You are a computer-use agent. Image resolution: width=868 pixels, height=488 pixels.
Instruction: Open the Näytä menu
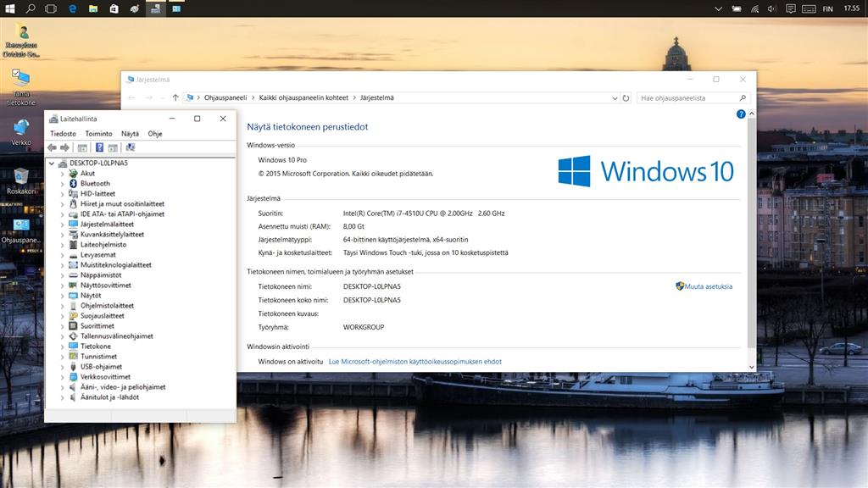pyautogui.click(x=130, y=134)
